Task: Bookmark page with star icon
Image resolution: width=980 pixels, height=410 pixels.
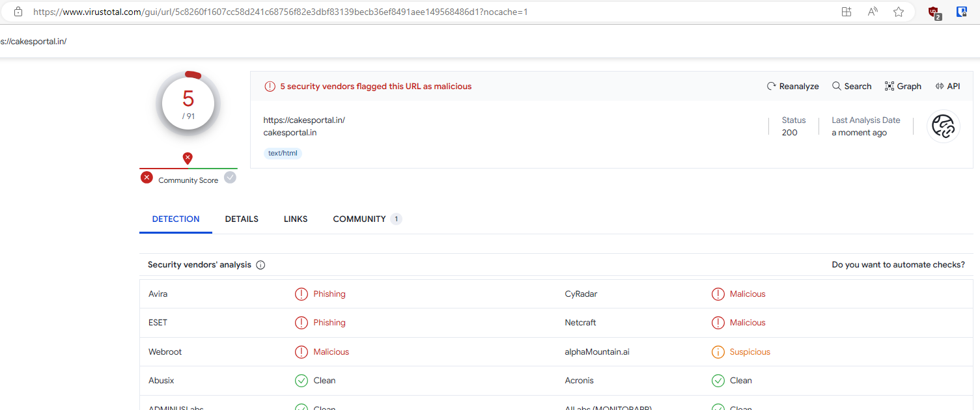Action: (x=899, y=12)
